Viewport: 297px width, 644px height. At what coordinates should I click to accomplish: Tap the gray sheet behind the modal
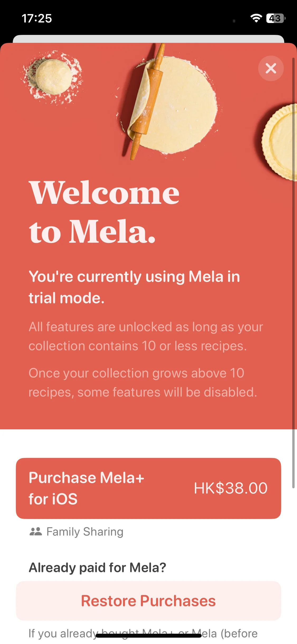[x=148, y=39]
